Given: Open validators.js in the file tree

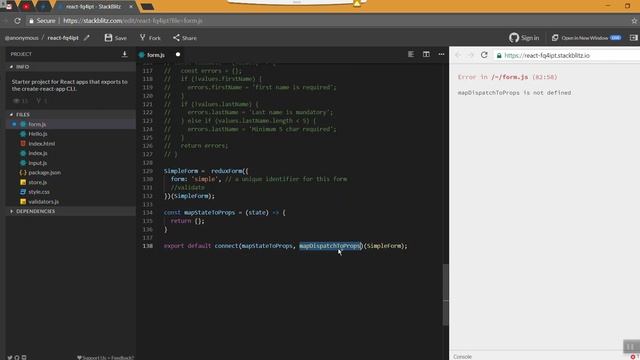Looking at the screenshot, I should pyautogui.click(x=43, y=202).
